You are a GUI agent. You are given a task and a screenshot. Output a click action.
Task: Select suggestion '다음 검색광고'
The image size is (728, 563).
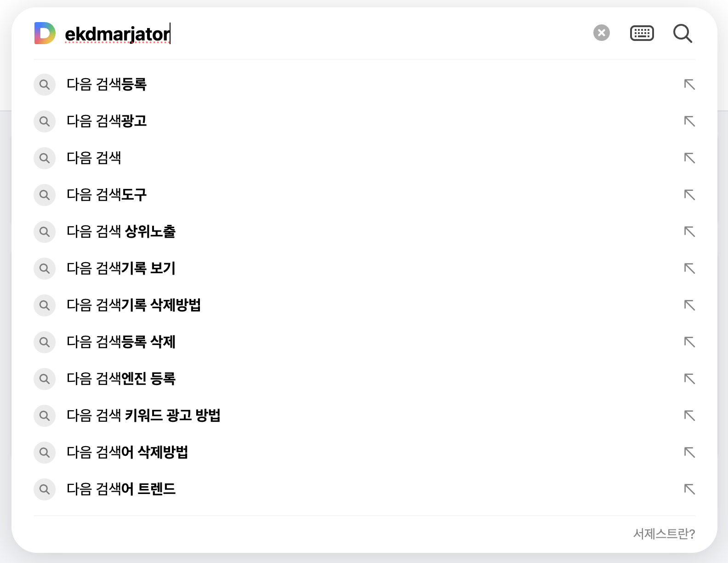pyautogui.click(x=107, y=121)
